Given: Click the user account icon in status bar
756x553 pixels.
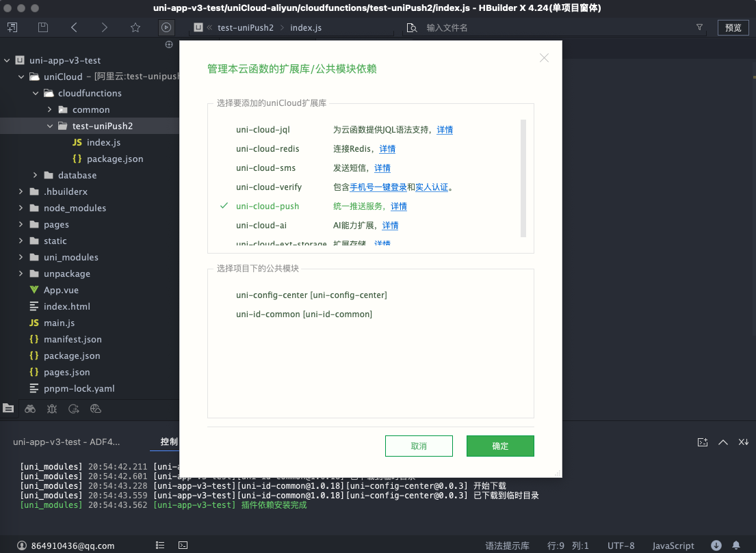Looking at the screenshot, I should click(x=22, y=545).
